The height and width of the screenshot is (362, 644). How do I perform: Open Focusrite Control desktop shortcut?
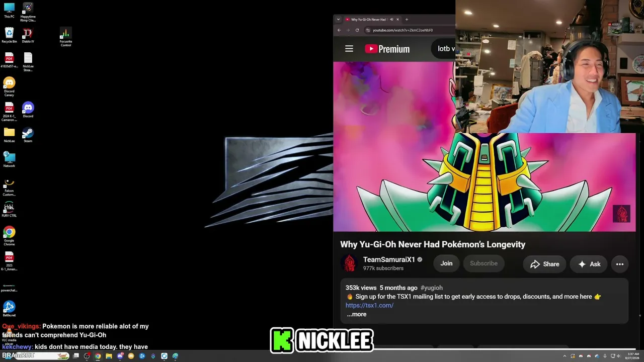(x=65, y=37)
